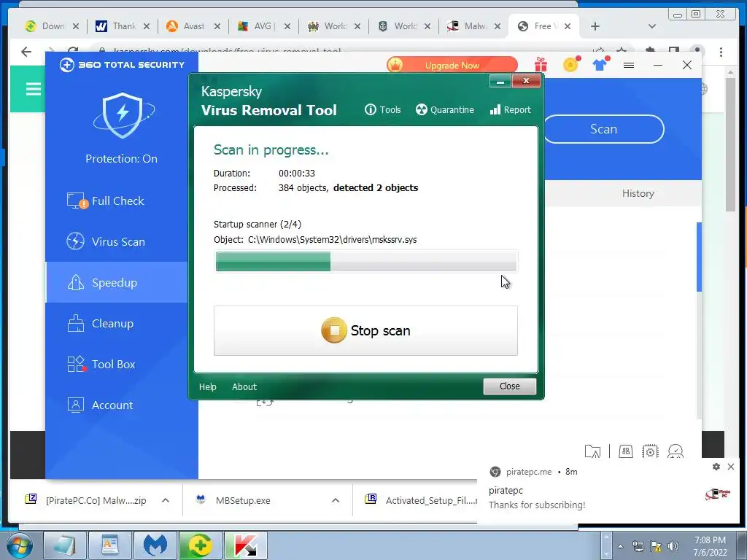
Task: Open new browser tab with plus
Action: tap(595, 26)
